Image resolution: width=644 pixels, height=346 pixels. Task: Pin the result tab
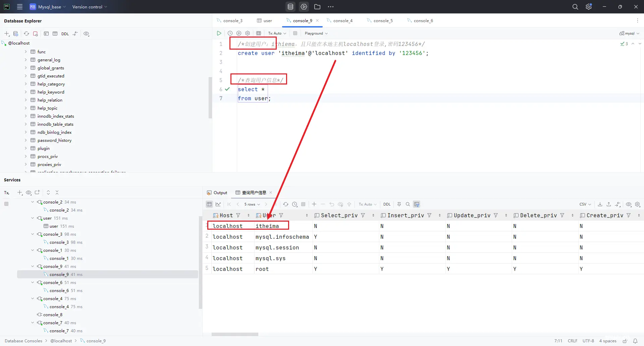(399, 204)
